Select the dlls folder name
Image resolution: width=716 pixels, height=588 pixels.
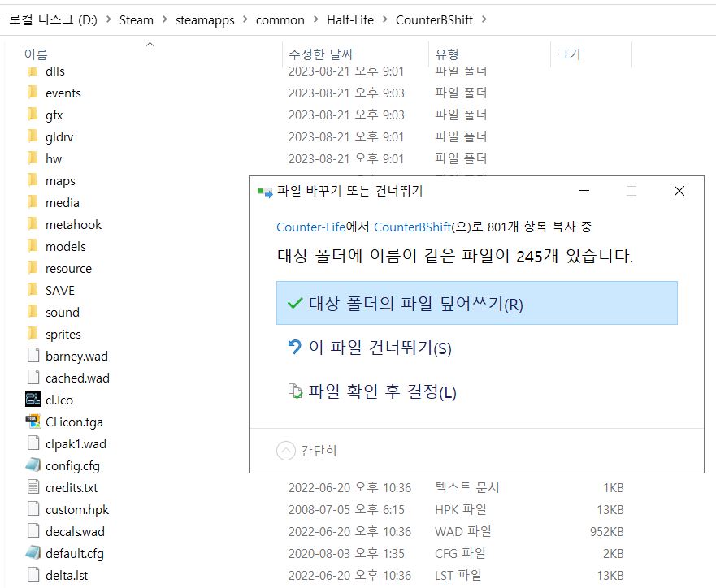(54, 71)
